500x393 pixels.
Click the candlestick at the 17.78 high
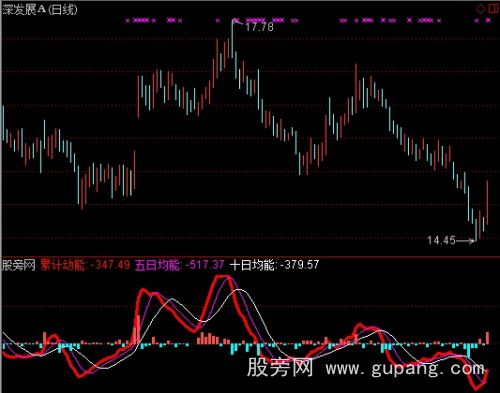tap(233, 39)
